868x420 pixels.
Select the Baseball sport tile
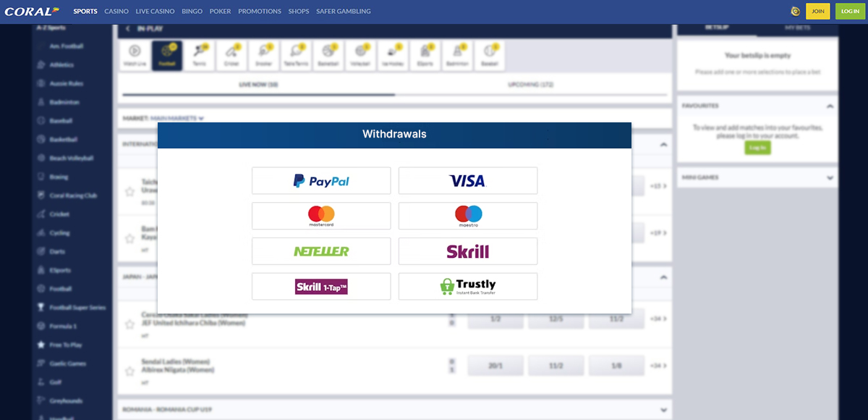point(490,56)
